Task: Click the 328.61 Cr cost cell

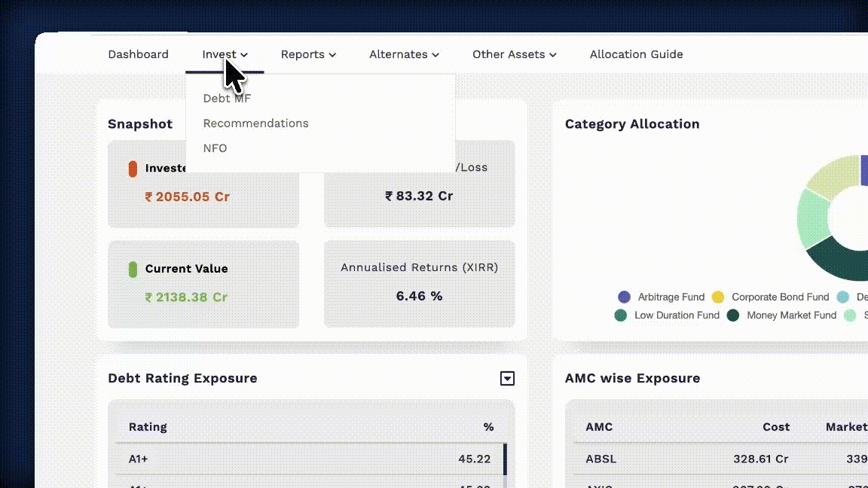Action: (761, 459)
